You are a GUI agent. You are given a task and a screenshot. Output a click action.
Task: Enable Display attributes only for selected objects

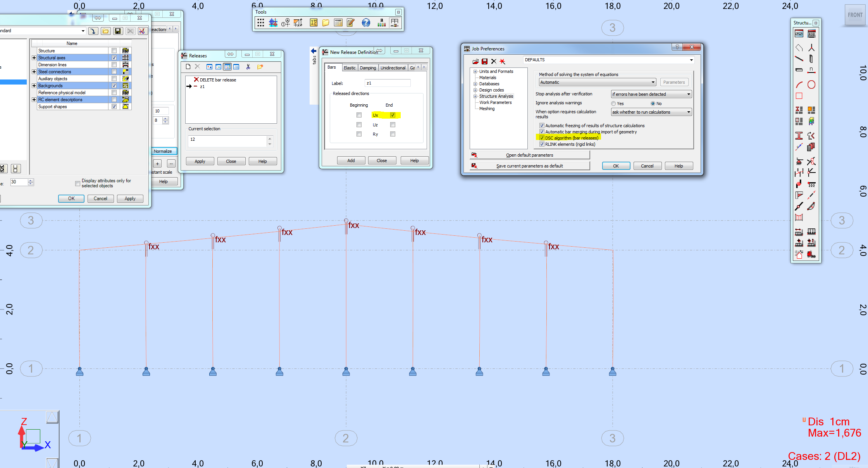[78, 183]
